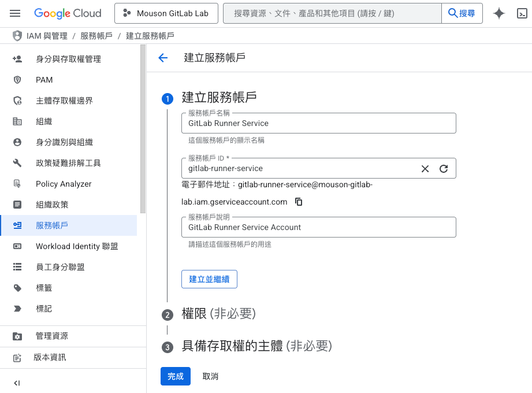The image size is (532, 393).
Task: Go to IAM 與管理 breadcrumb link
Action: [47, 36]
